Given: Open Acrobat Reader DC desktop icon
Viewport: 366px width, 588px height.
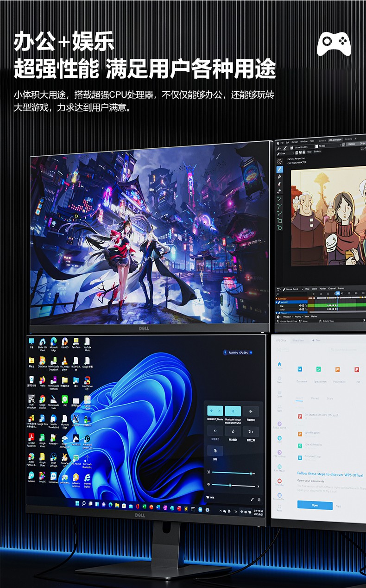Looking at the screenshot, I should coord(31,439).
